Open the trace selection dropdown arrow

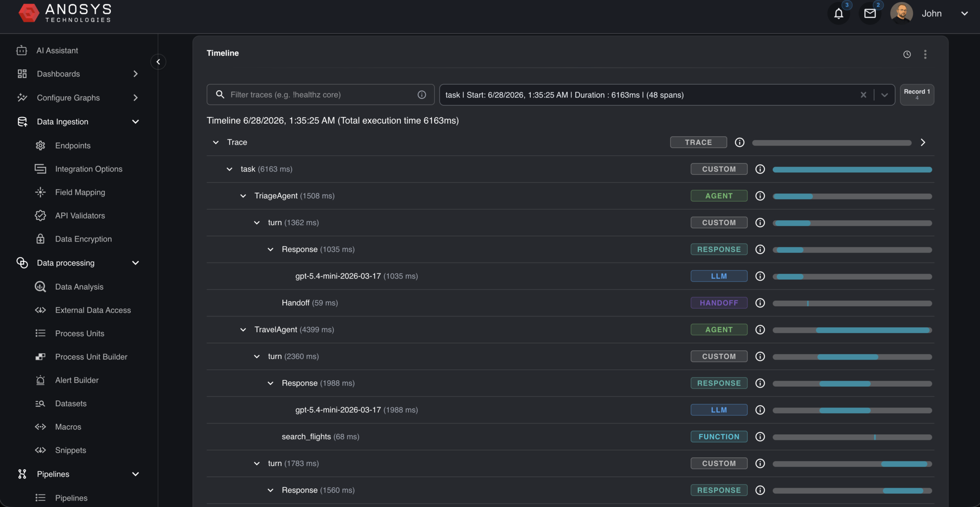tap(884, 95)
